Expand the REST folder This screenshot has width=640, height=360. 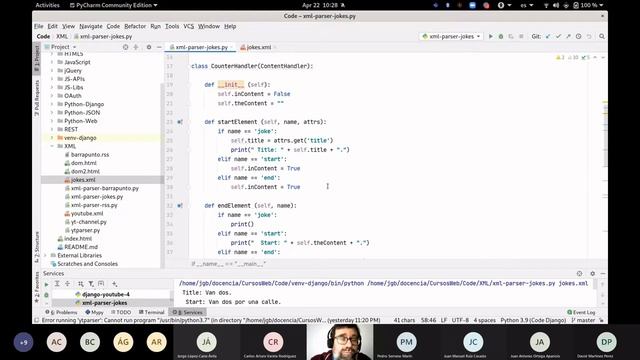[52, 129]
